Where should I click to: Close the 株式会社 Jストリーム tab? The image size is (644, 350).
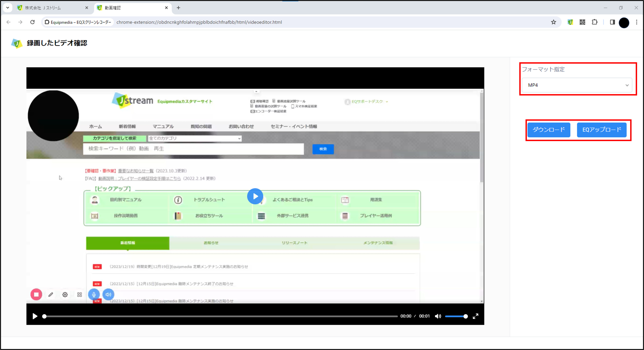[x=87, y=8]
